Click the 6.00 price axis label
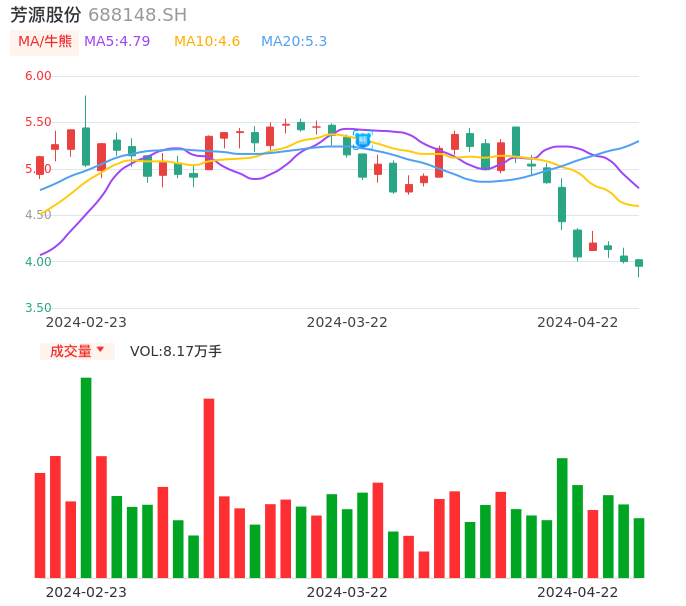 [38, 76]
